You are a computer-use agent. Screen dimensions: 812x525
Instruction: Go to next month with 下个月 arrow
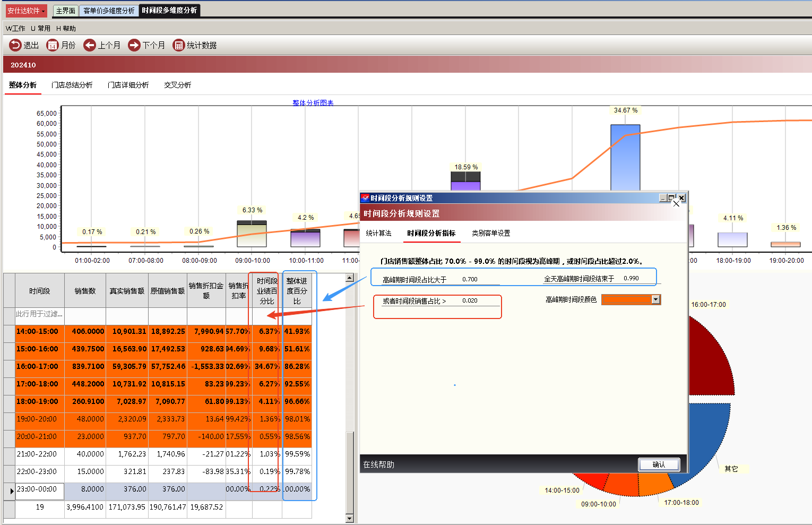[134, 46]
